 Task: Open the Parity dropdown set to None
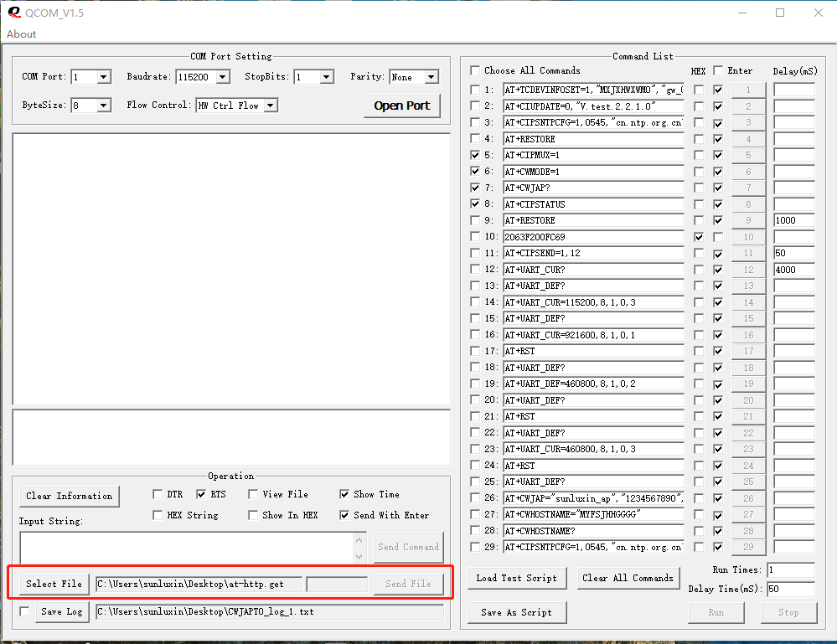coord(431,77)
